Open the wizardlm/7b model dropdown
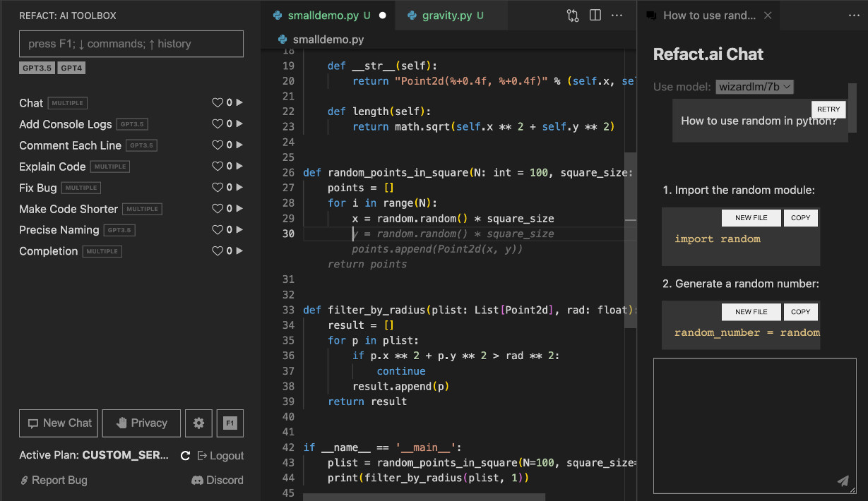868x501 pixels. [755, 87]
